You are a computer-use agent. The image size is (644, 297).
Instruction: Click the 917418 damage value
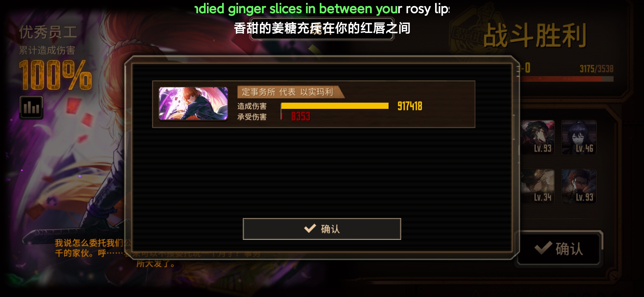click(410, 106)
